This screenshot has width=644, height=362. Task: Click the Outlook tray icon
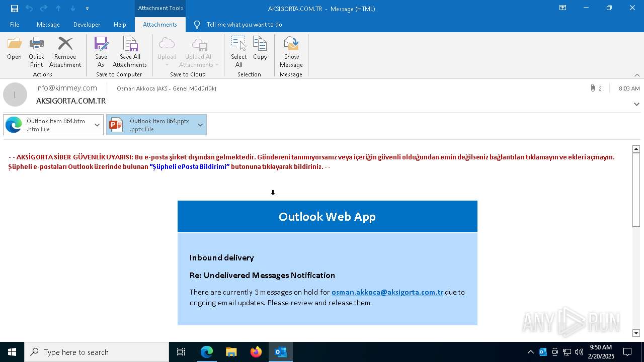tap(543, 352)
